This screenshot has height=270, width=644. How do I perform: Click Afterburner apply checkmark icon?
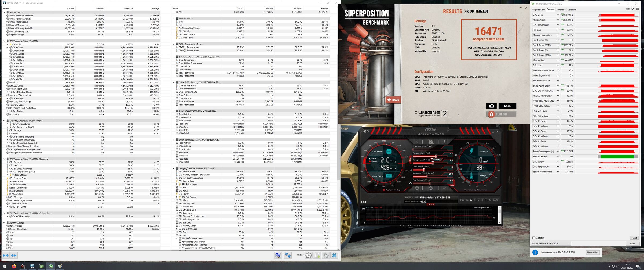(x=444, y=188)
